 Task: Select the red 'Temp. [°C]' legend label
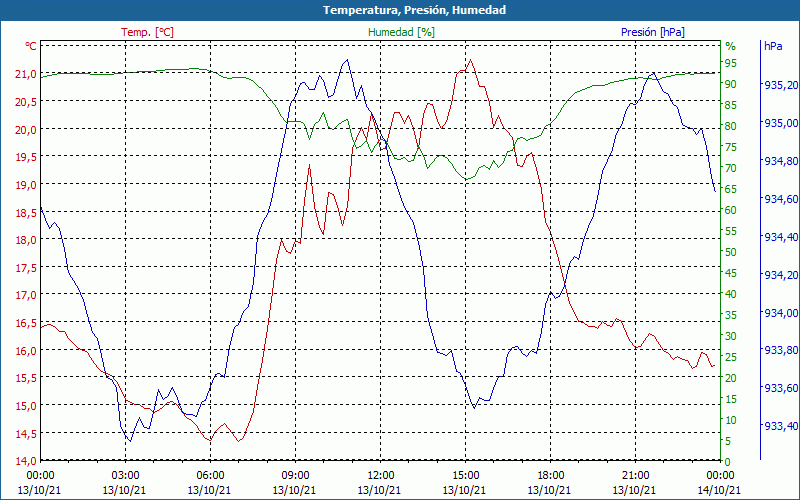(147, 32)
